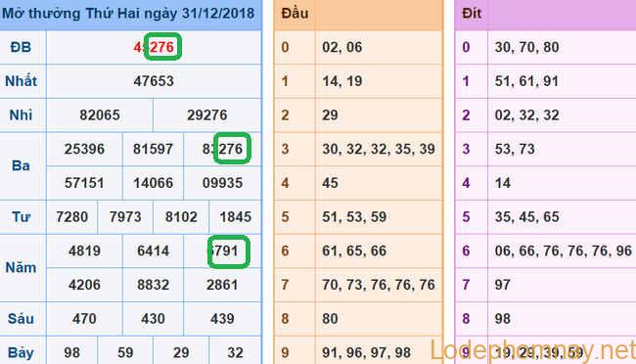Screen dimensions: 636x364
Task: Click the Năm row label
Action: 21,268
